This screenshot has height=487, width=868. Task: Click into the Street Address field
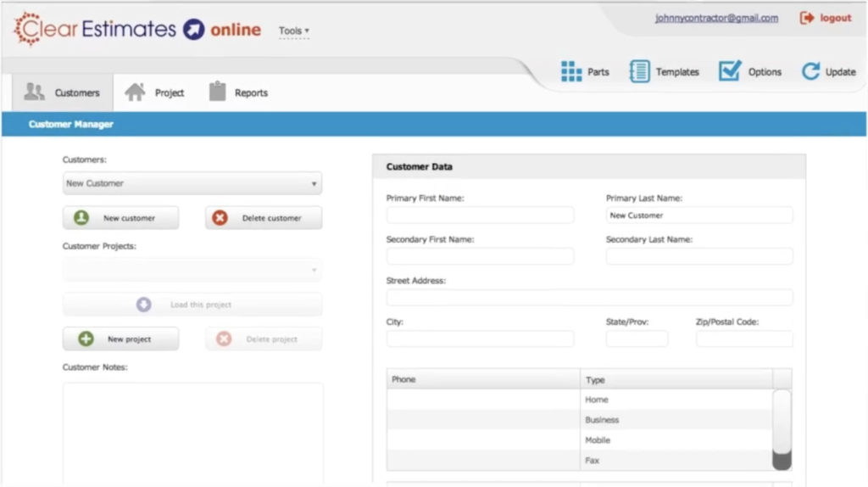[589, 298]
